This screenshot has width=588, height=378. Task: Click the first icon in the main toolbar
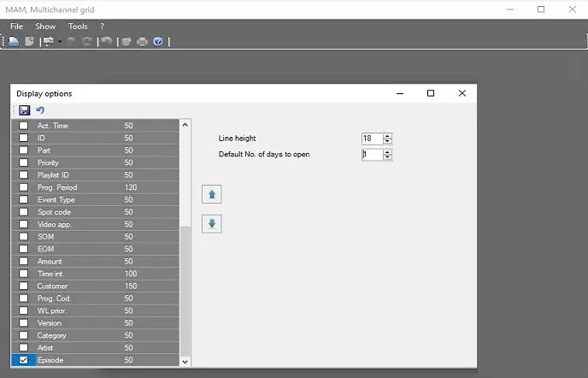coord(15,41)
